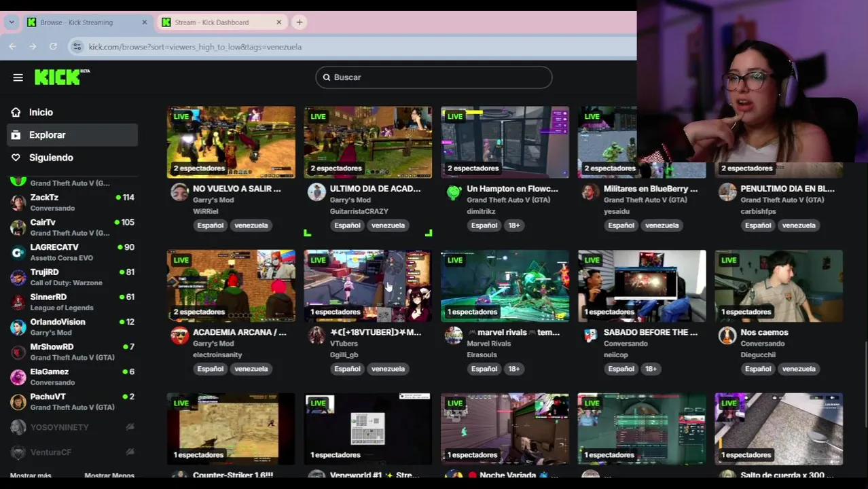Select Inicio in the sidebar
This screenshot has width=868, height=489.
pos(73,112)
